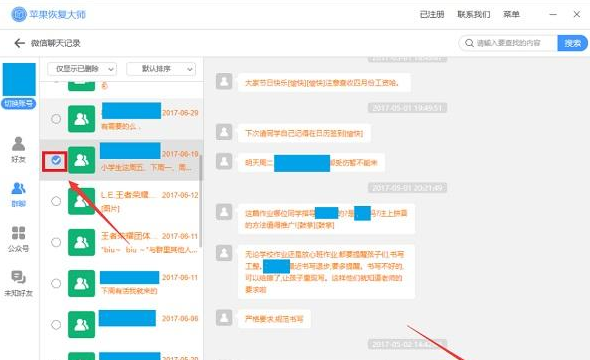
Task: Click sender avatar beside 这篇作业 message
Action: pos(224,212)
